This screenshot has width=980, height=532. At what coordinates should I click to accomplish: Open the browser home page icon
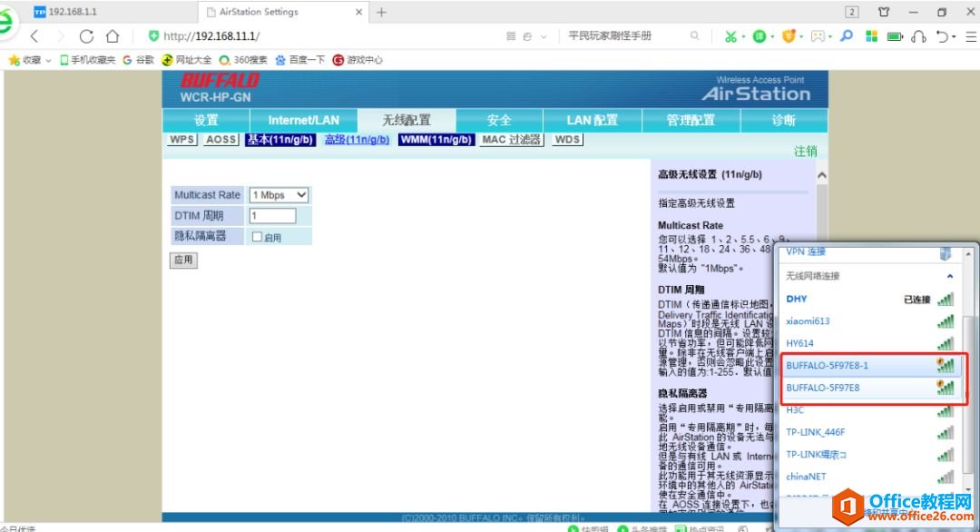click(x=113, y=36)
